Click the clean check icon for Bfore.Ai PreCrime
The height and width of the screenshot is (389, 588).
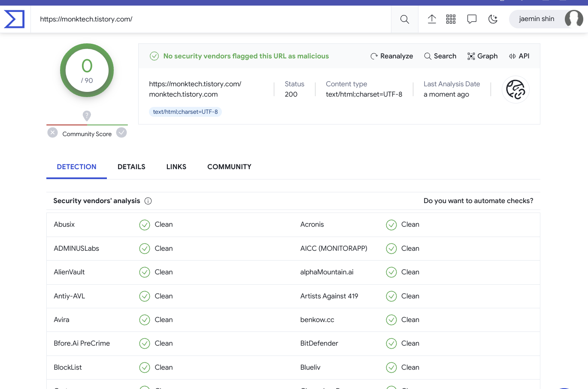click(x=145, y=343)
